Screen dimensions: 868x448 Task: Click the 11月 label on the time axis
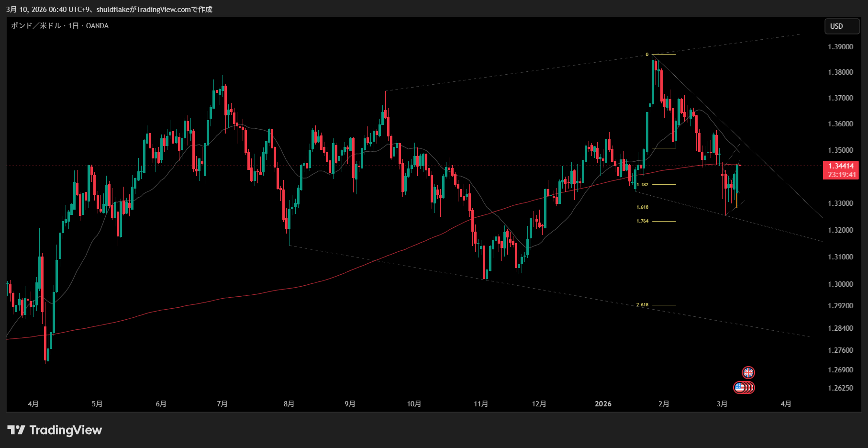pyautogui.click(x=481, y=404)
